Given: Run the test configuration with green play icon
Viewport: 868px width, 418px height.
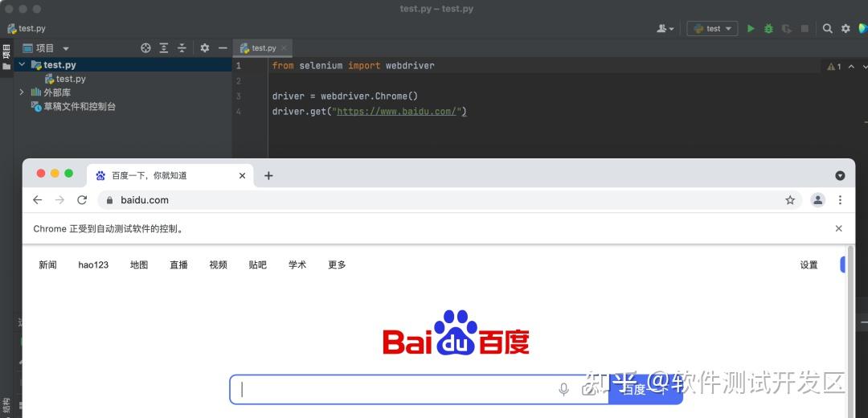Looking at the screenshot, I should (751, 28).
